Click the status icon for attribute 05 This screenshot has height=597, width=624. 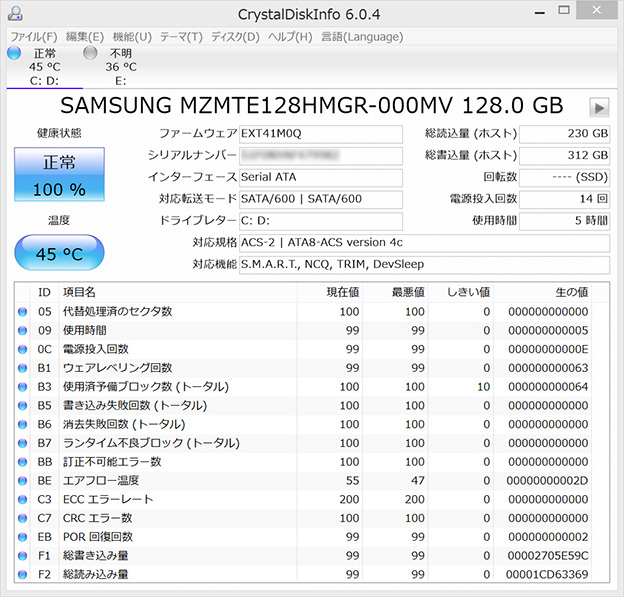point(23,311)
